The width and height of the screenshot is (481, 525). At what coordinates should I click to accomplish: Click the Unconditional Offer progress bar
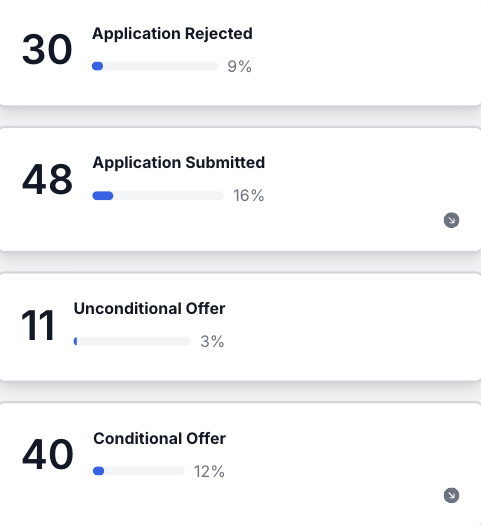click(132, 341)
